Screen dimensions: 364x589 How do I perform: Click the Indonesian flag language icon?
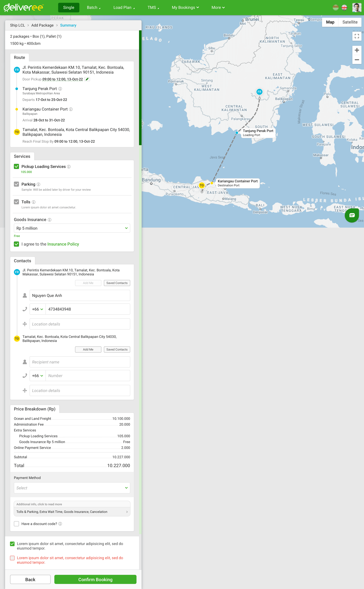pyautogui.click(x=336, y=7)
